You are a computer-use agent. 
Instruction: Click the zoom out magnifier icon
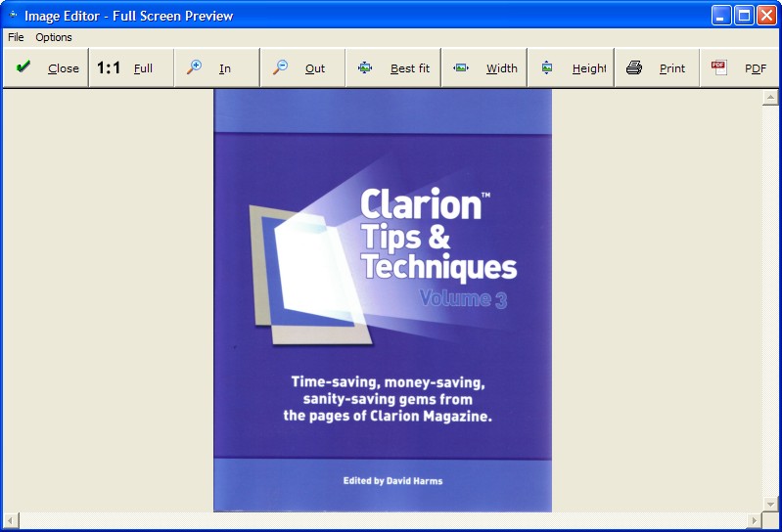280,67
